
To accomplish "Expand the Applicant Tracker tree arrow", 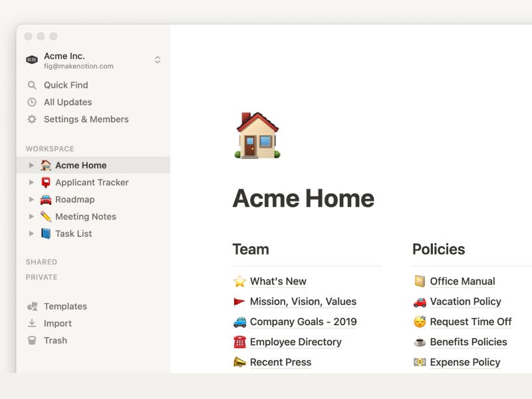I will [x=31, y=182].
